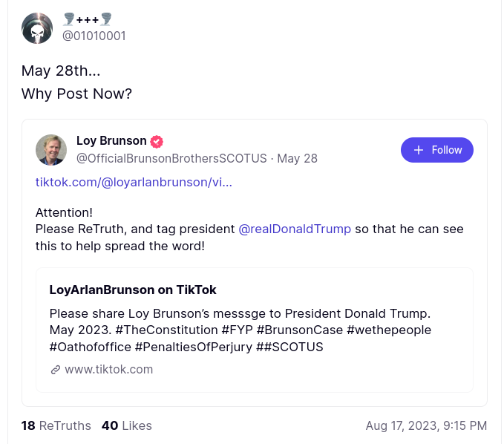Open Loy Brunson's profile picture

tap(51, 150)
